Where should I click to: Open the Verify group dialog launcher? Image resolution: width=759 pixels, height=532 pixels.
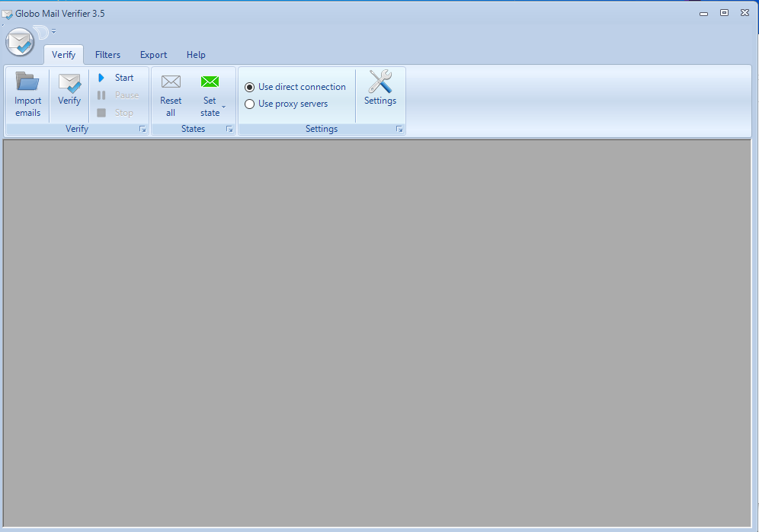(x=143, y=130)
